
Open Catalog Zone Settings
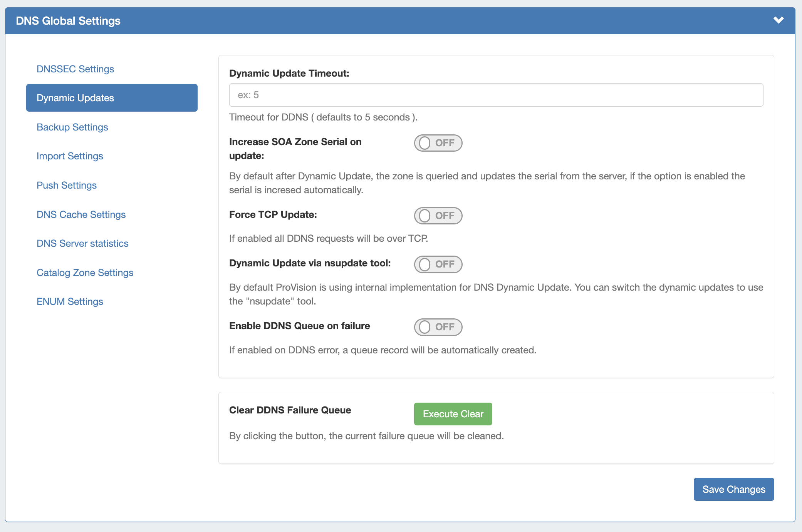click(85, 273)
